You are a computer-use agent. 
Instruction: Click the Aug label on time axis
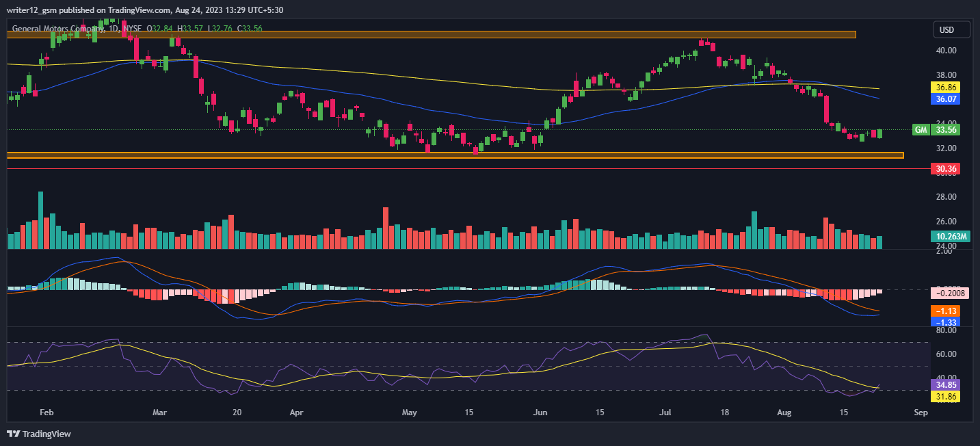click(785, 413)
